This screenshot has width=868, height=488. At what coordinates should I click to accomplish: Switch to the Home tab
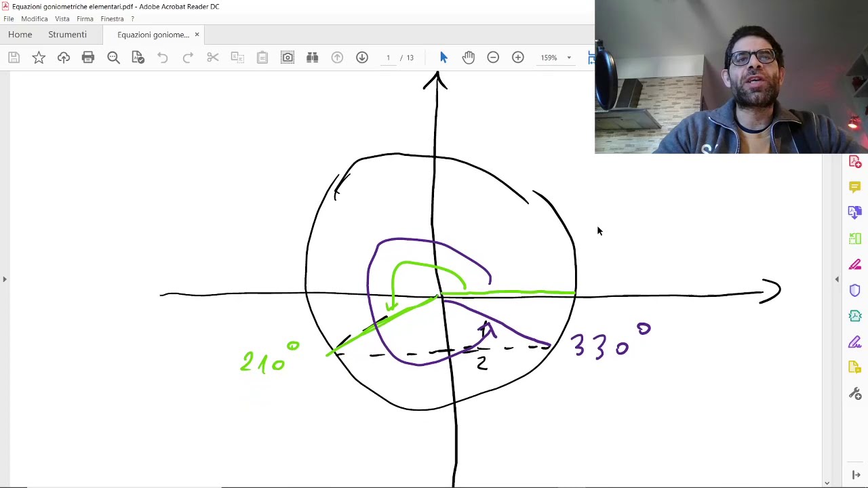pyautogui.click(x=20, y=35)
